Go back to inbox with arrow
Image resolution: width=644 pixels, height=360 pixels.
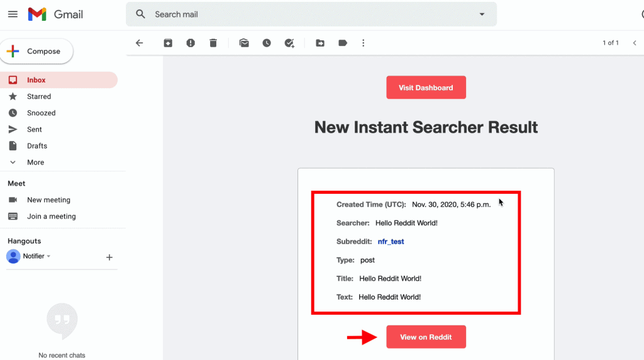point(140,43)
